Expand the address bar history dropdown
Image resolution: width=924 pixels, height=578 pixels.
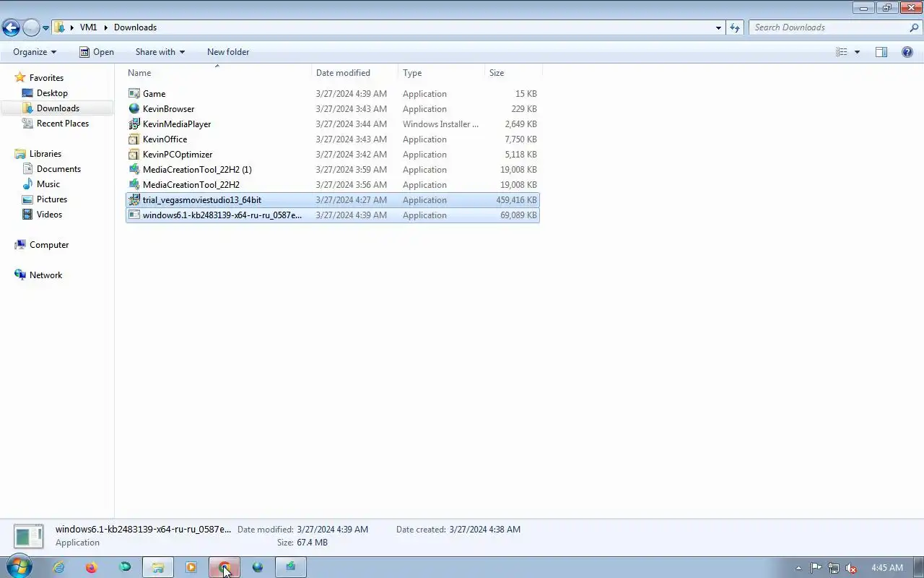pyautogui.click(x=718, y=27)
